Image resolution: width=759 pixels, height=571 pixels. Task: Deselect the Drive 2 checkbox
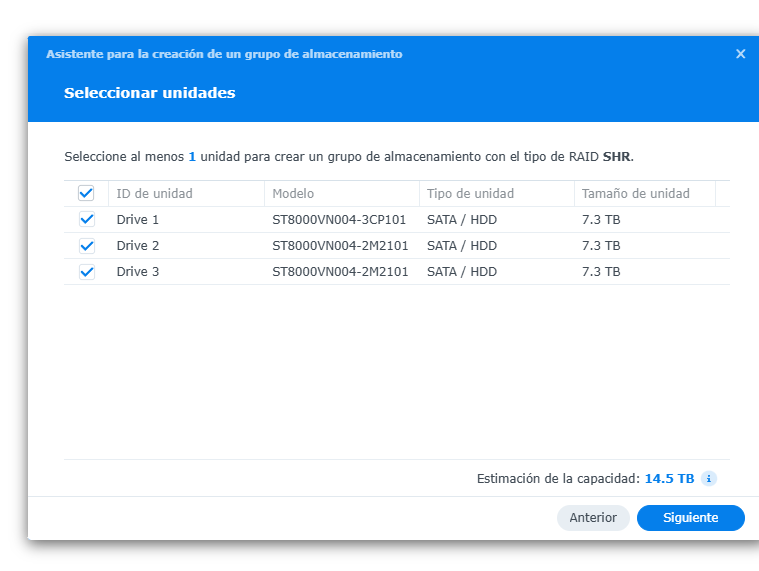click(x=86, y=245)
